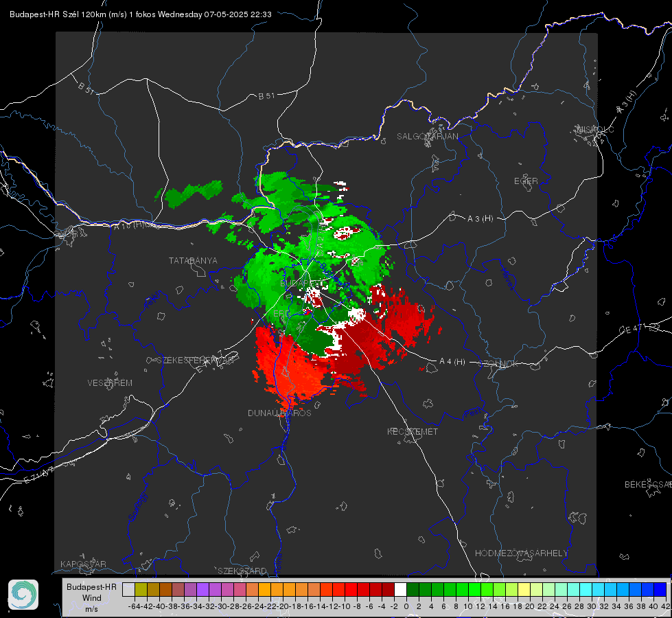The width and height of the screenshot is (672, 618).
Task: Click the BUDAPEST city label on the map
Action: click(x=302, y=284)
